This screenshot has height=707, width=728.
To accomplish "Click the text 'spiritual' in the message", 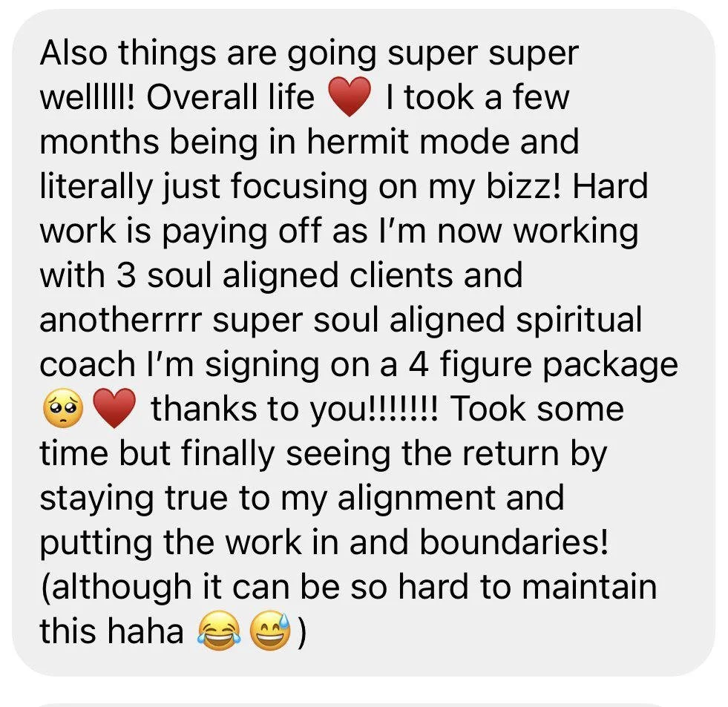I will point(579,320).
